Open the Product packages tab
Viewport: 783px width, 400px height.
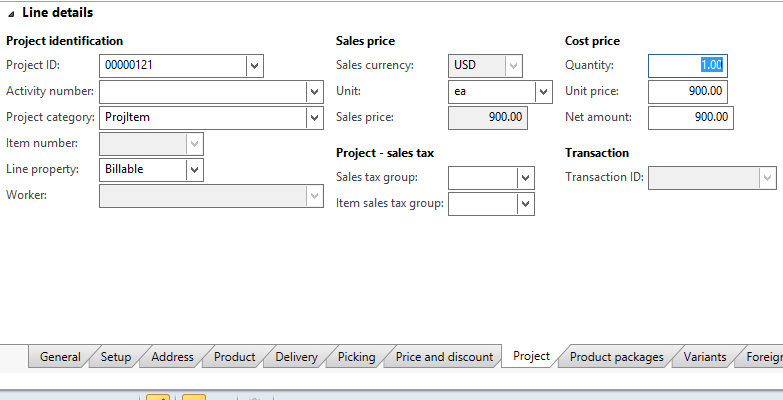616,357
